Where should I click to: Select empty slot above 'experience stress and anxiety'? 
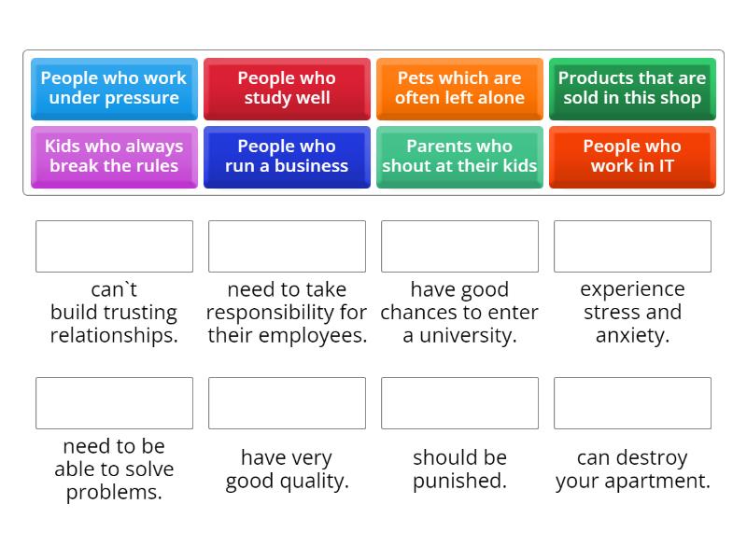pyautogui.click(x=632, y=246)
